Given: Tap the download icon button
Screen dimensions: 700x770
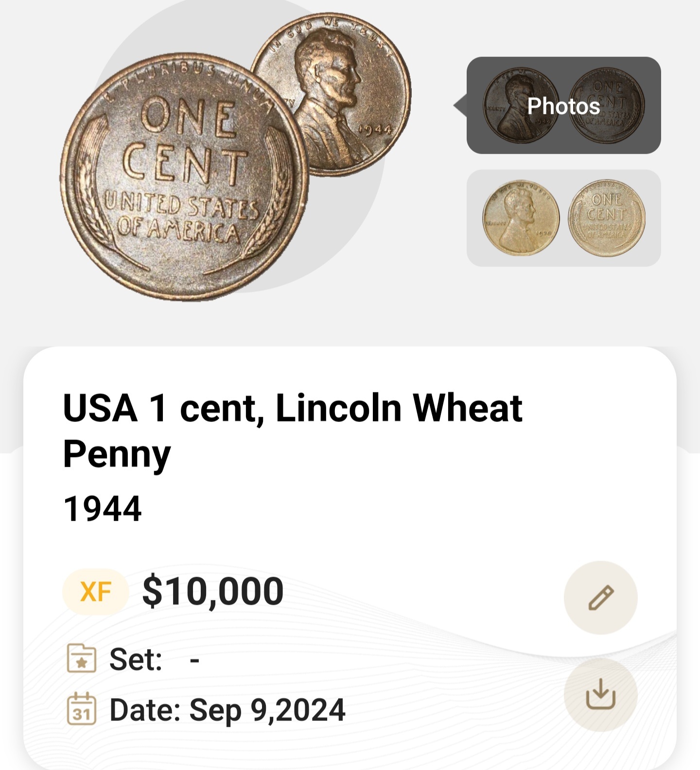Looking at the screenshot, I should (600, 695).
